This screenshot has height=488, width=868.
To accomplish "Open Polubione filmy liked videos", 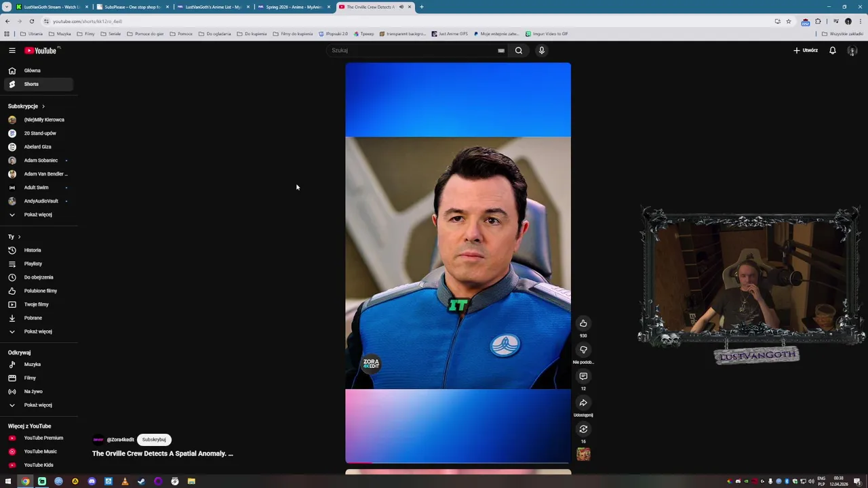I will point(38,291).
